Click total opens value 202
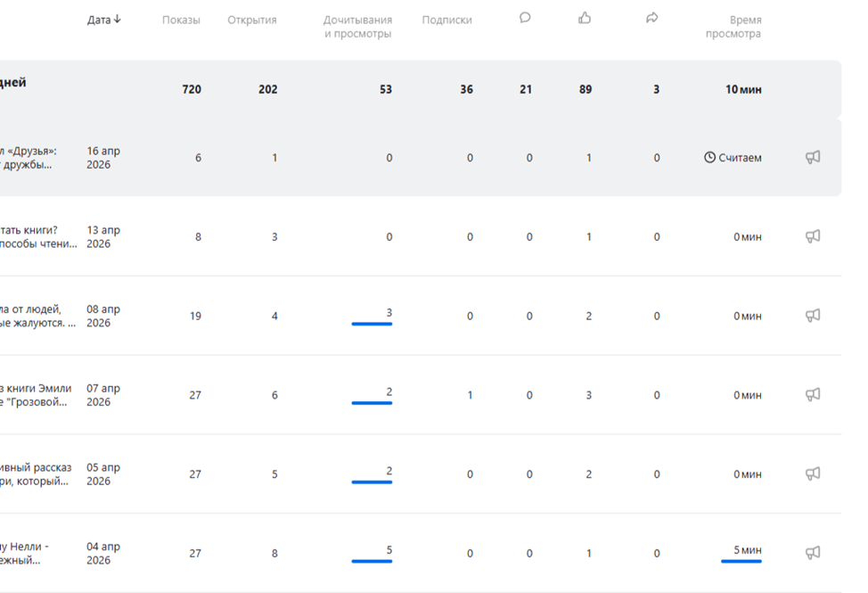This screenshot has width=868, height=593. coord(268,89)
